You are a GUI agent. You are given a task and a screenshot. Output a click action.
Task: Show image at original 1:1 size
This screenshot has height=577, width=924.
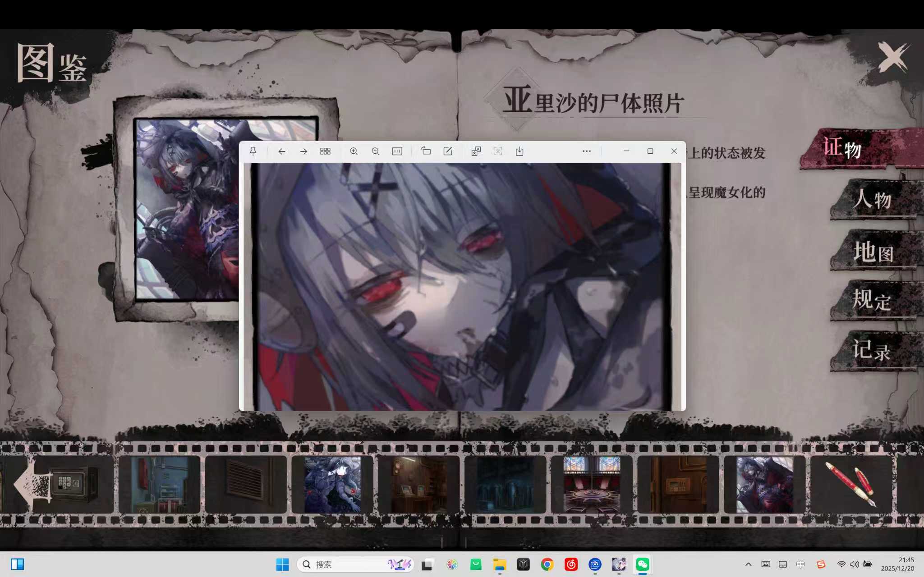(397, 151)
